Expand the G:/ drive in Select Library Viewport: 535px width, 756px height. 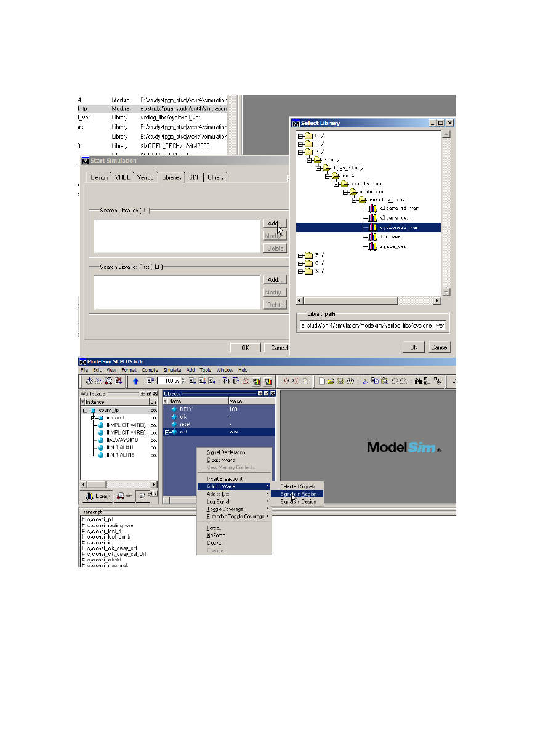[x=300, y=263]
